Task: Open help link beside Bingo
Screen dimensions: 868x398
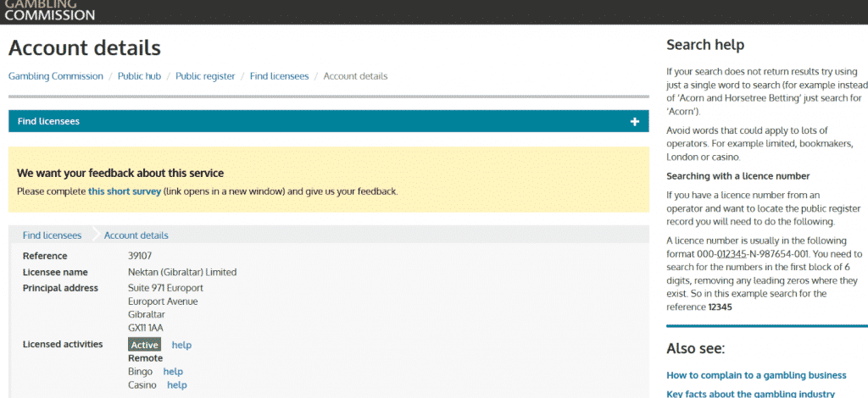Action: coord(173,372)
